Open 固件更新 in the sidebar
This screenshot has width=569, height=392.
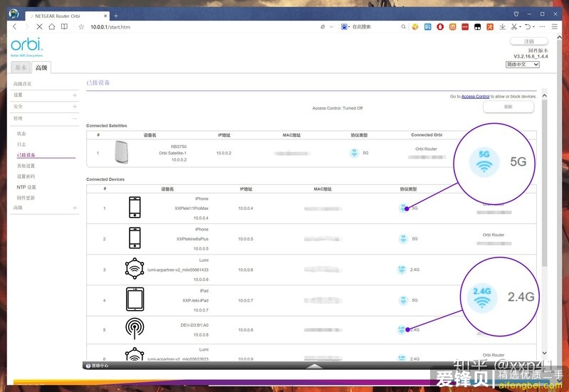tap(26, 198)
